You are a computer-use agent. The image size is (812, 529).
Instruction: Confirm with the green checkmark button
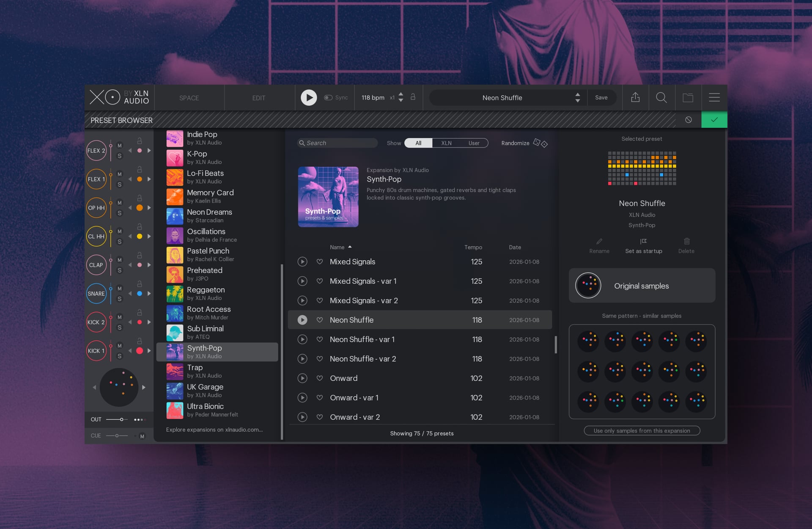[714, 120]
